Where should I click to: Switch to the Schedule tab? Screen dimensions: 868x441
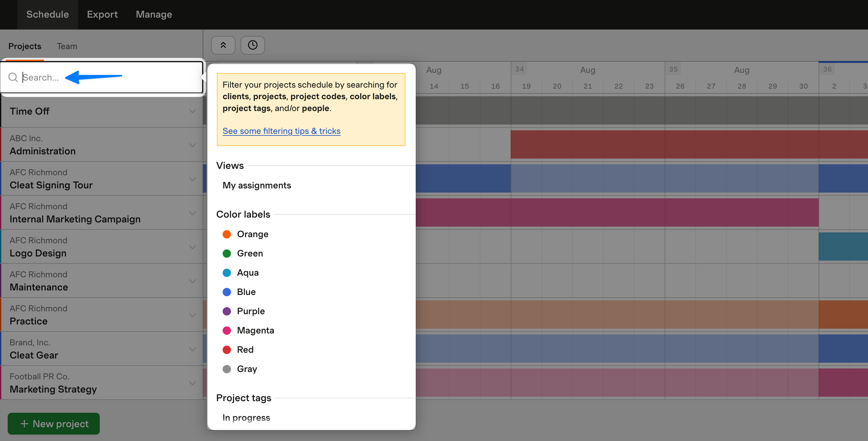tap(48, 14)
